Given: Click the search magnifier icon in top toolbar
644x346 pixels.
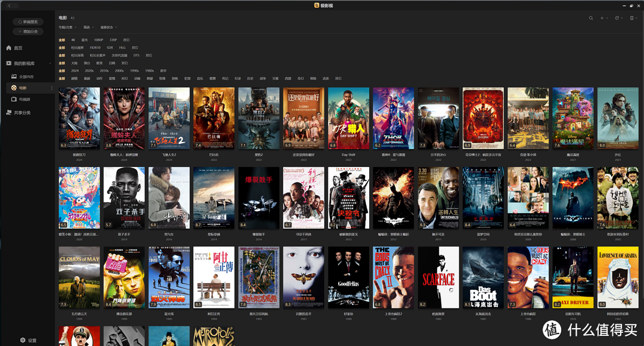Looking at the screenshot, I should [591, 18].
